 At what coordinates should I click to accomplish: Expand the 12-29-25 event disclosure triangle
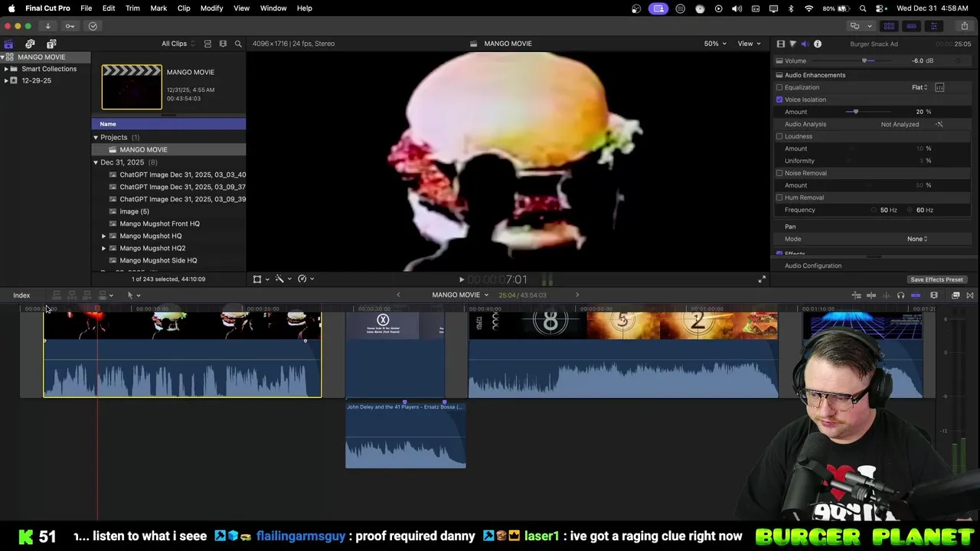point(6,80)
